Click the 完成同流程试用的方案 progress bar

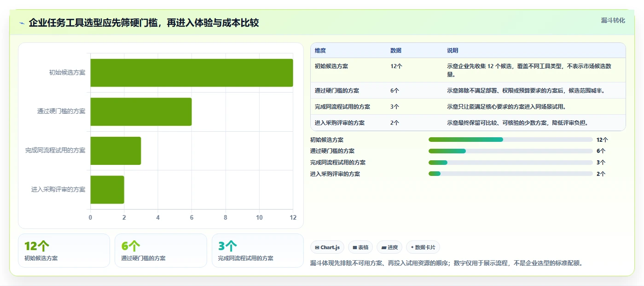tap(511, 163)
